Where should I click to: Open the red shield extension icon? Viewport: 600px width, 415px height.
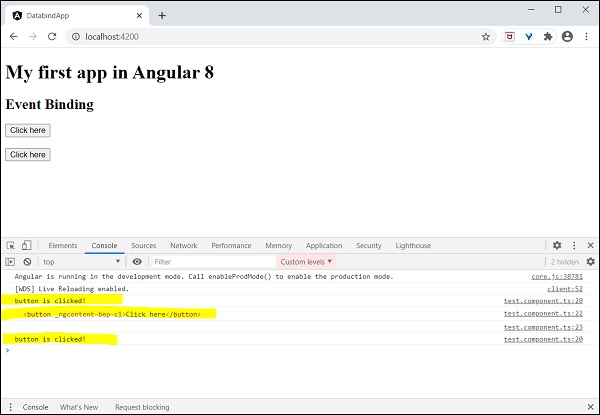click(509, 37)
